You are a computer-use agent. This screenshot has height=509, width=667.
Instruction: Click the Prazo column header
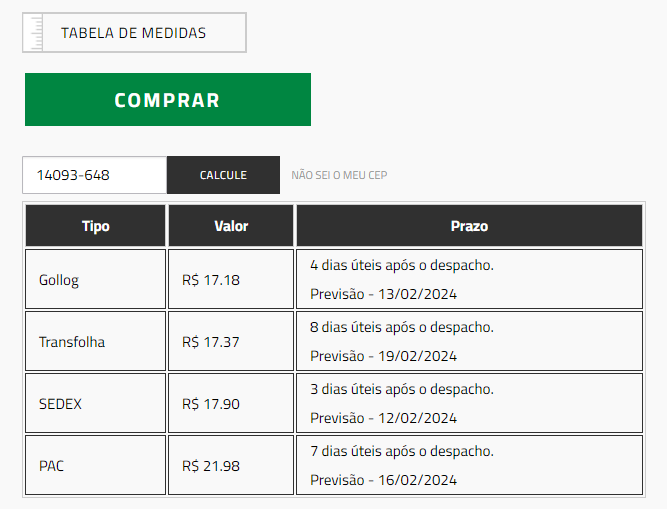coord(469,226)
